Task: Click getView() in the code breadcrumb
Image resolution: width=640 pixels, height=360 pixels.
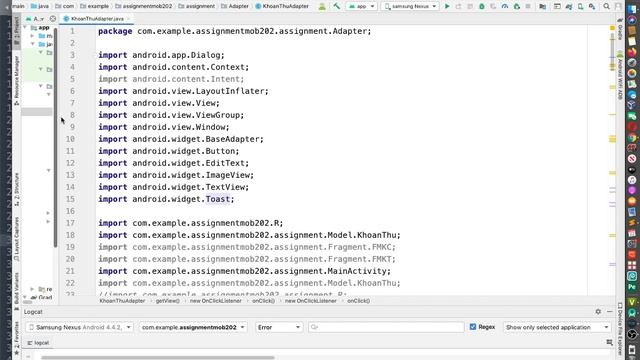Action: point(167,301)
